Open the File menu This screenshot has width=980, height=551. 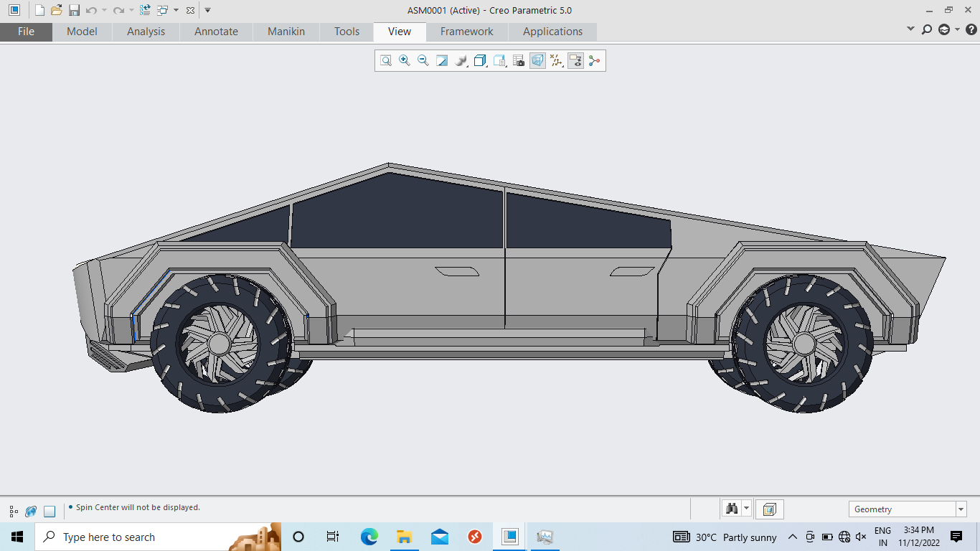pos(26,32)
